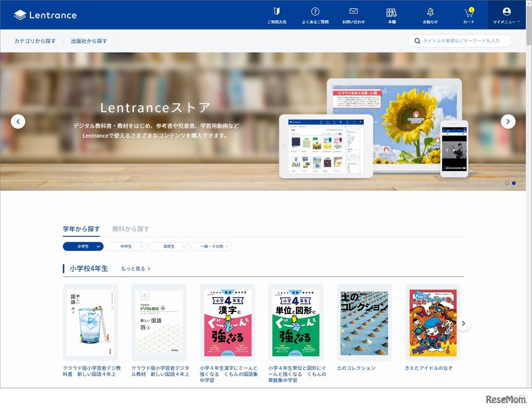Switch to the 学年から探す tab
532x409 pixels.
pos(81,229)
